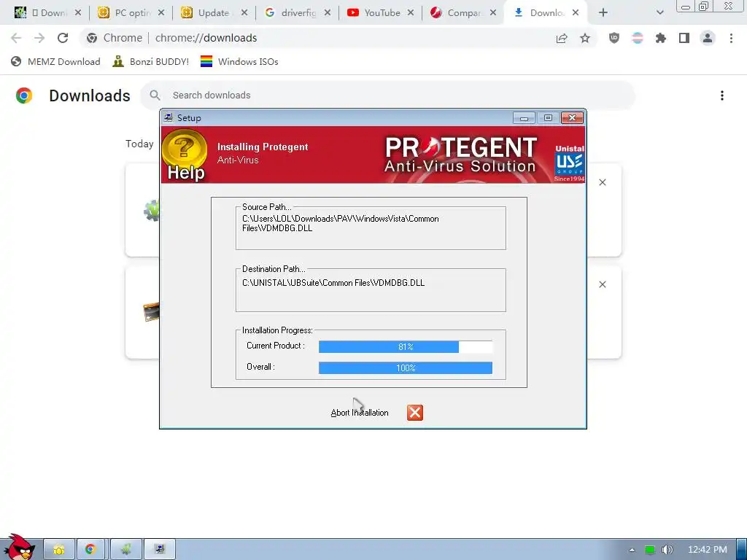Open the Bonzi BUDDY! bookmark

click(x=150, y=61)
